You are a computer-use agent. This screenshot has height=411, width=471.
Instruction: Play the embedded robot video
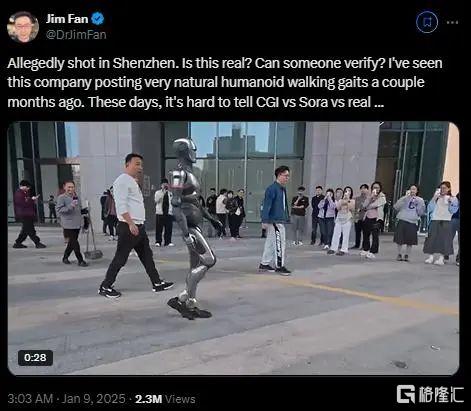(233, 248)
